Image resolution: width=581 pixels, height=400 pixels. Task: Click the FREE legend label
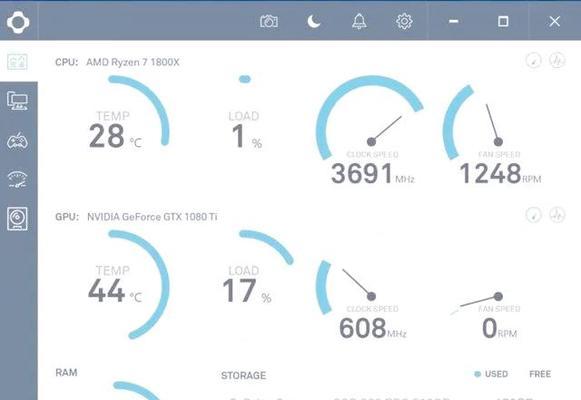pyautogui.click(x=540, y=374)
